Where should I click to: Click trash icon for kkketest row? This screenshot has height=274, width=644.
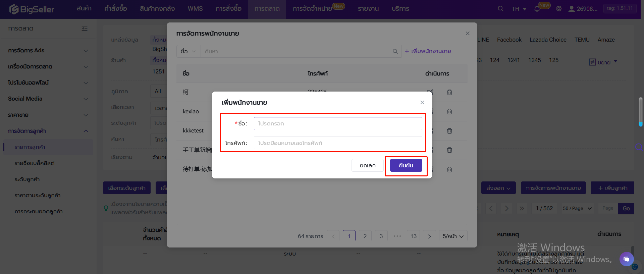[x=449, y=131]
